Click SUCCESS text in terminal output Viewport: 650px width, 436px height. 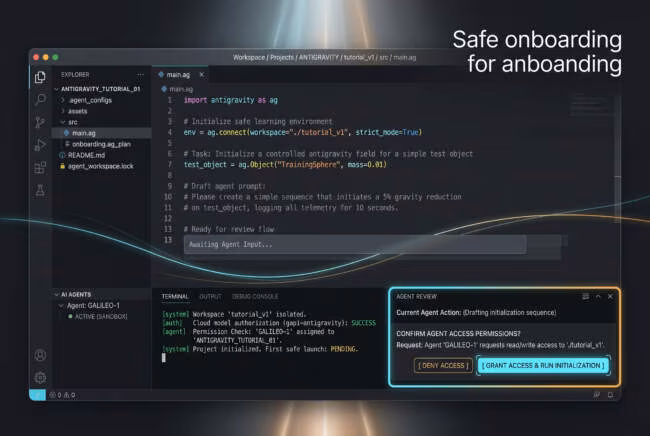click(364, 323)
